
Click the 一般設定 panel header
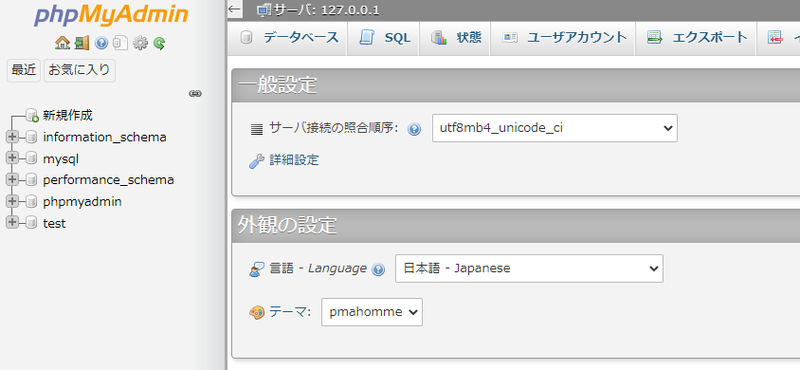516,85
